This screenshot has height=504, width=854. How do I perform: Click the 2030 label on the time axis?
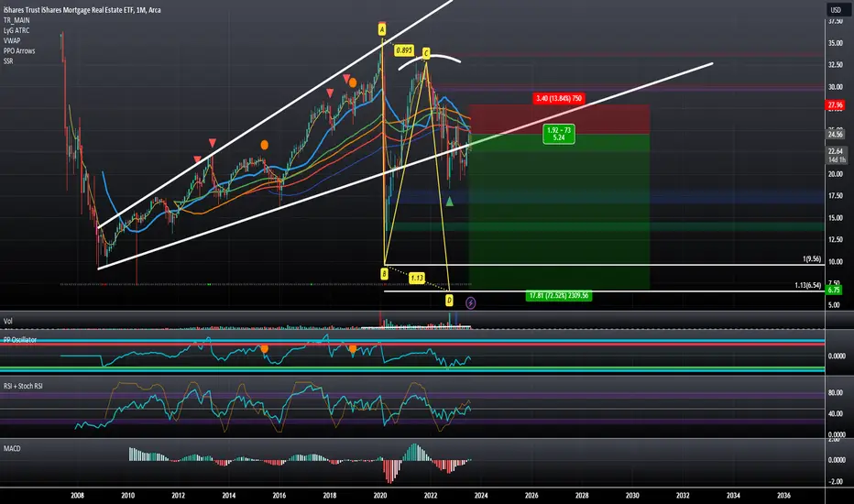click(x=632, y=495)
